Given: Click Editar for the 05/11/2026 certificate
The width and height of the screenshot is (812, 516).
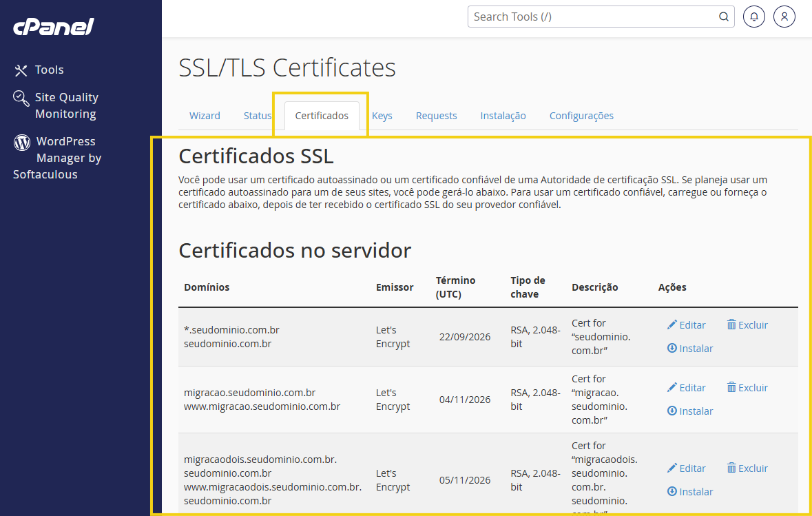Looking at the screenshot, I should click(x=686, y=468).
